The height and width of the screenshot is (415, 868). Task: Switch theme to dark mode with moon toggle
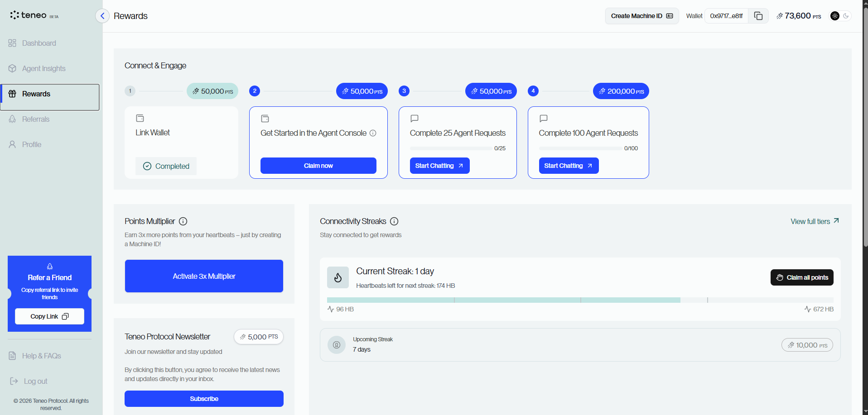845,16
